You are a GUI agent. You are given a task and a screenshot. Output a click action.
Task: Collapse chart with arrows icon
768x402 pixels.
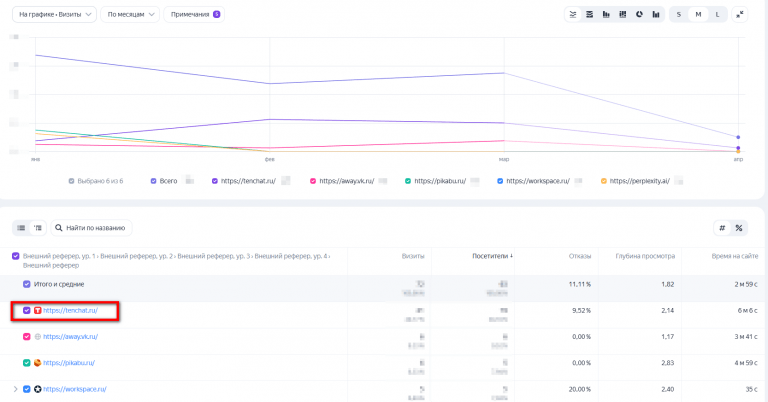coord(739,14)
